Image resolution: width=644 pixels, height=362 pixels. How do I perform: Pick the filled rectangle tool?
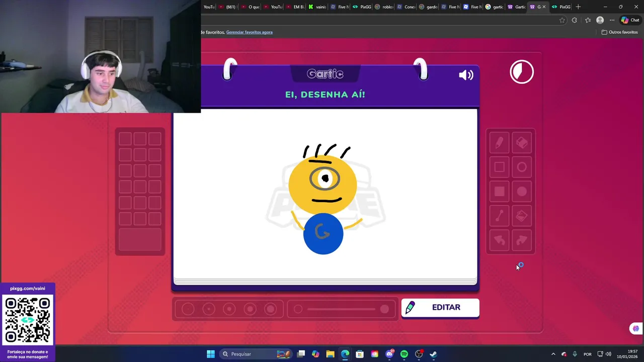[x=499, y=192]
